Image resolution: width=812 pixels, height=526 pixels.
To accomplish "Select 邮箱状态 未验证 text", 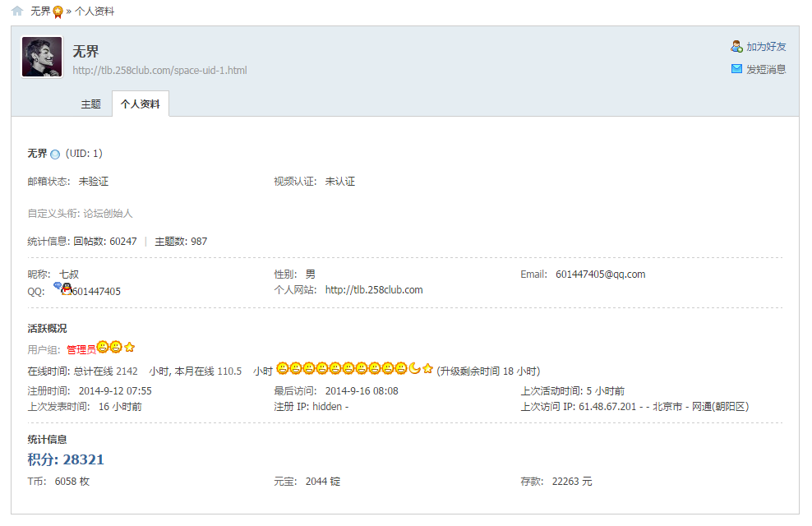I will click(93, 182).
